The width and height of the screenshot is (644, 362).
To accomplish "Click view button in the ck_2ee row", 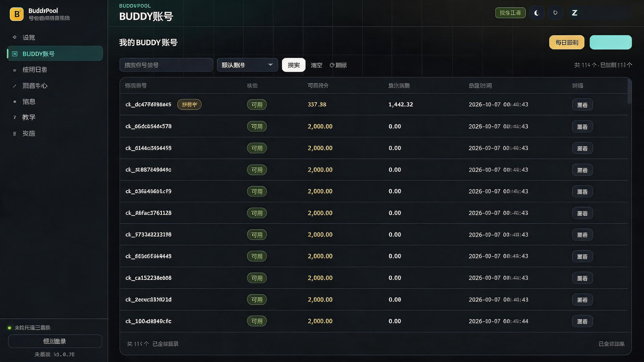I will point(582,300).
